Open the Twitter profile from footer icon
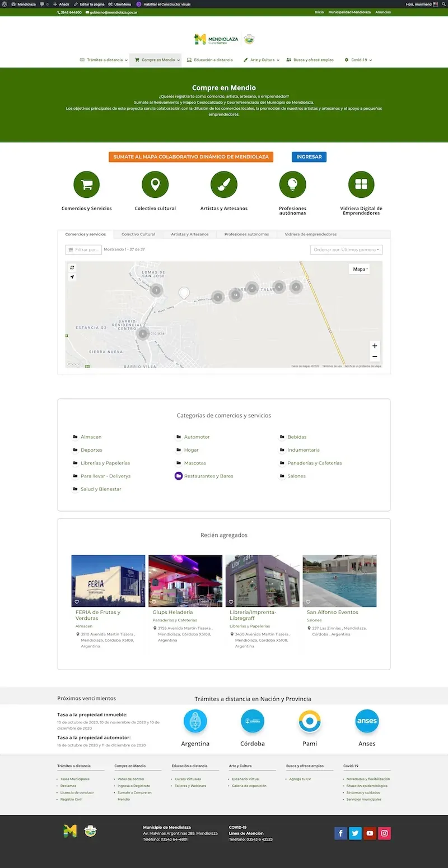The width and height of the screenshot is (448, 868). (355, 833)
